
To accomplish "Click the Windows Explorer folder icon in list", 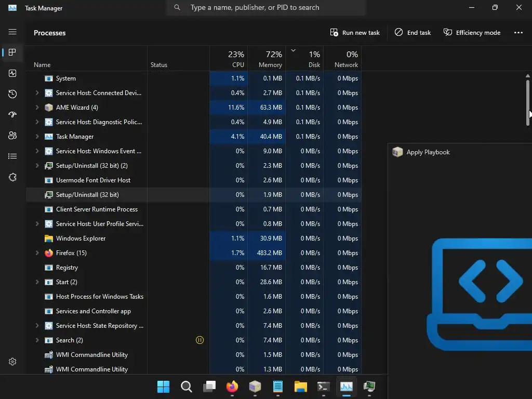I will click(49, 238).
